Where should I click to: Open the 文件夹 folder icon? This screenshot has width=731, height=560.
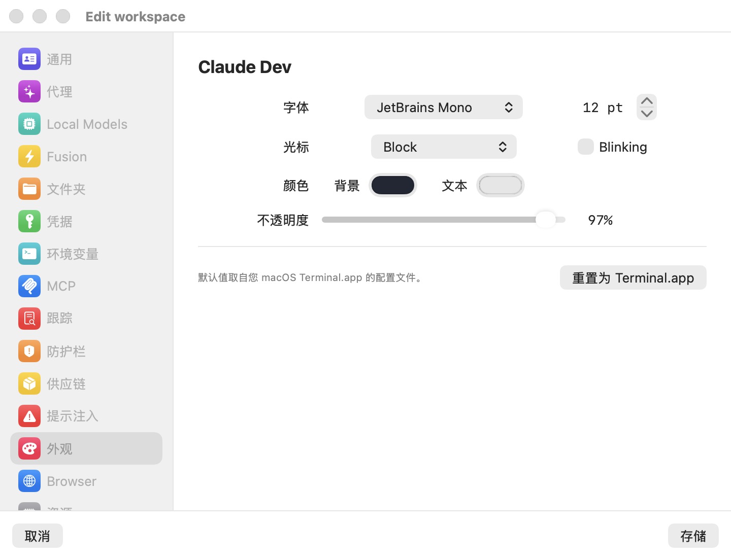tap(29, 189)
